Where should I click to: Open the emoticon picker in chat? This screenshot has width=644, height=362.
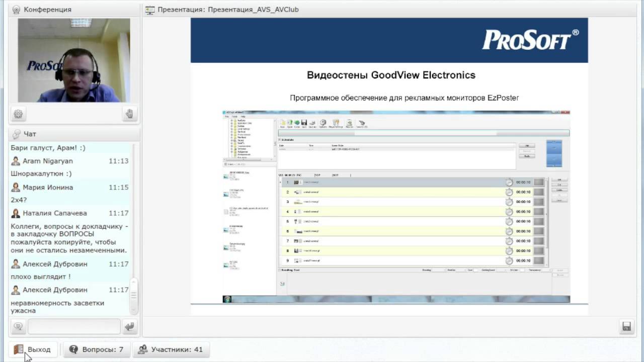(19, 327)
